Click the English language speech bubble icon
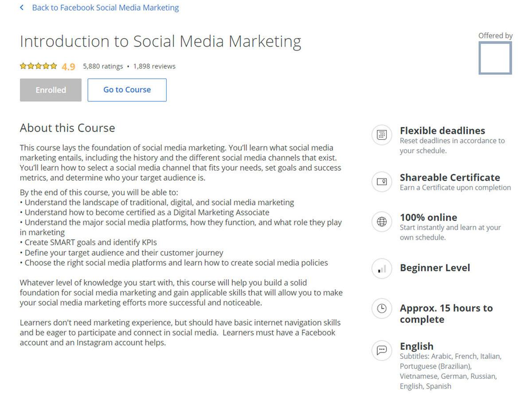This screenshot has width=532, height=400. [x=382, y=350]
